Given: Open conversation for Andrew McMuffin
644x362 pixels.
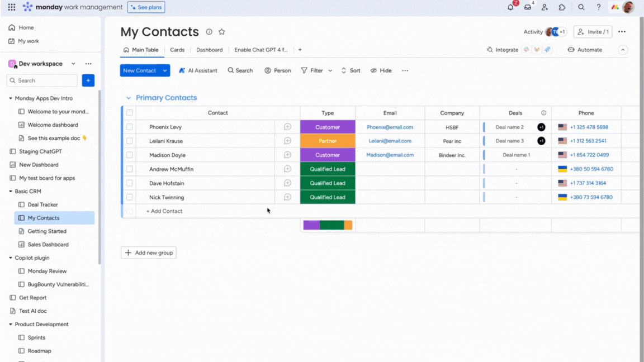Looking at the screenshot, I should coord(287,169).
